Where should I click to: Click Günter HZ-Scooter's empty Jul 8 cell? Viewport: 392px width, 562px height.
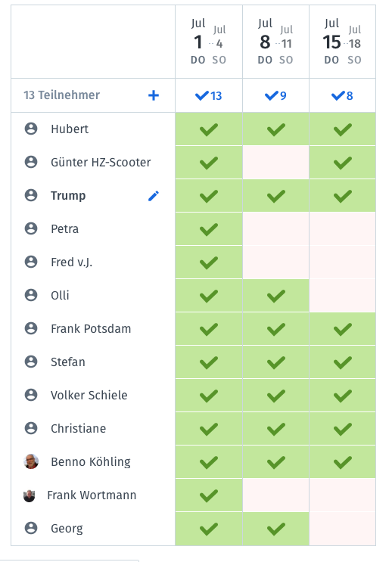[x=275, y=163]
